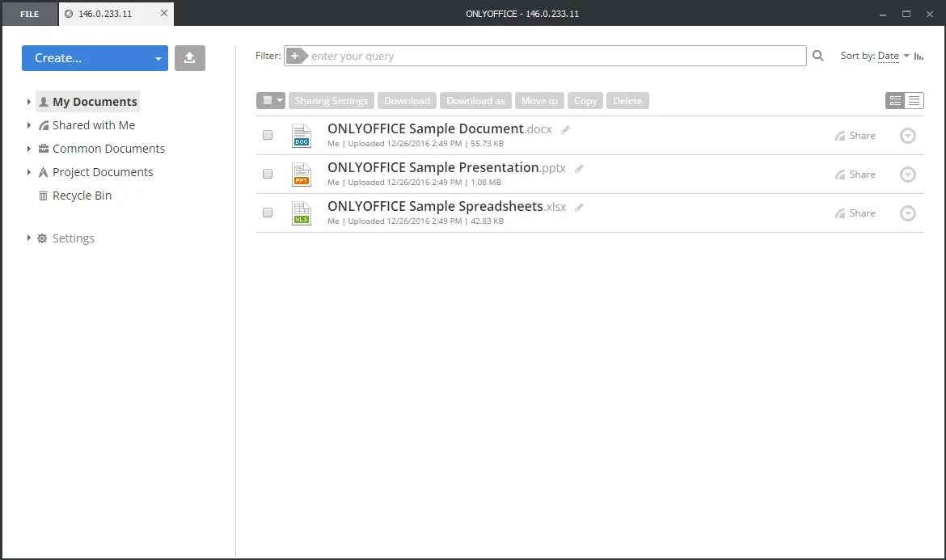This screenshot has width=946, height=560.
Task: Click the PPT file icon
Action: point(301,175)
